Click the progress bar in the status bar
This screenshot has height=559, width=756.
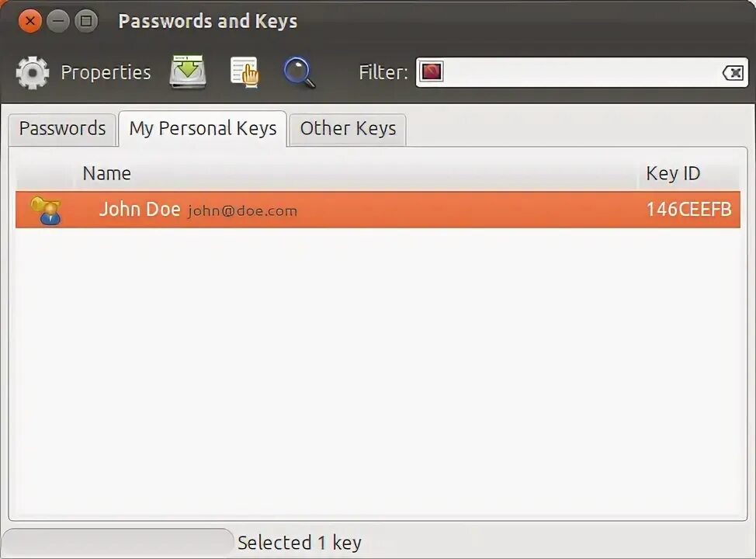[x=118, y=543]
